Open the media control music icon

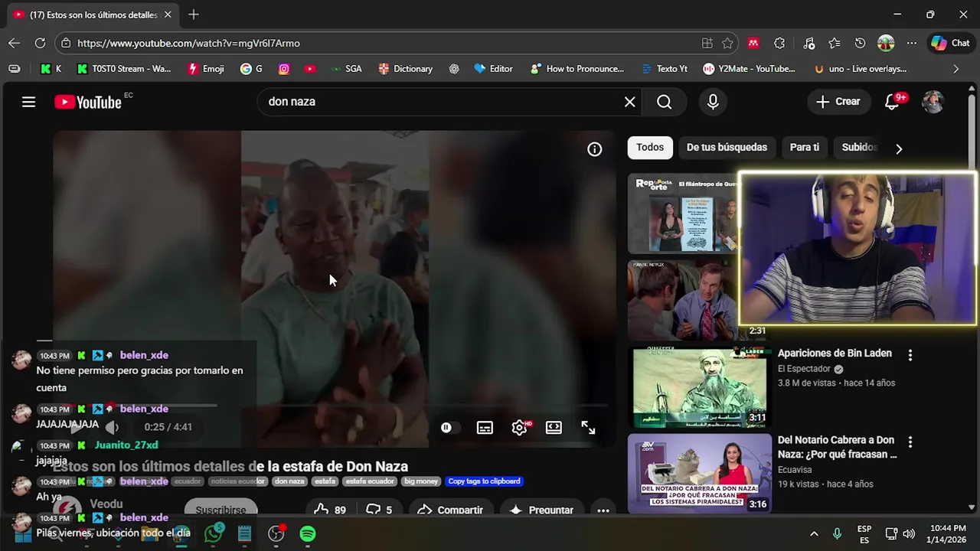tap(808, 43)
